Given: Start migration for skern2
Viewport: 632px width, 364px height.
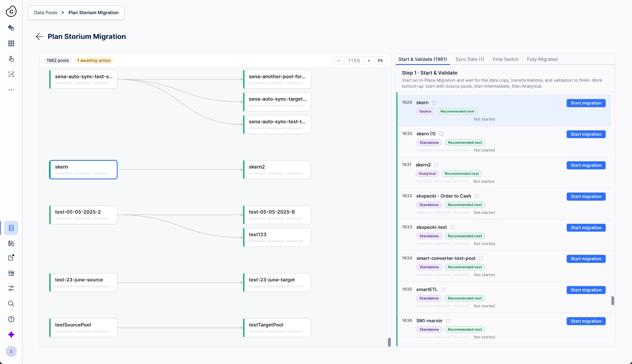Looking at the screenshot, I should (586, 165).
